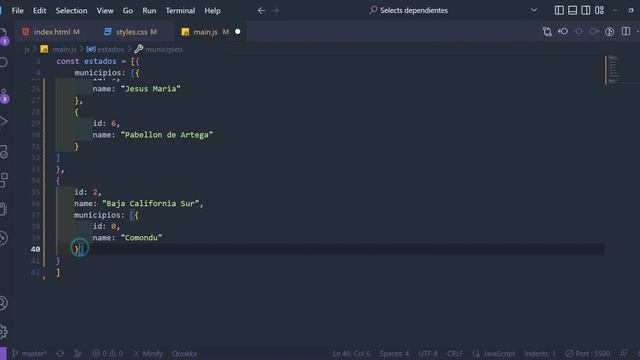Screen dimensions: 640x360
Task: Click the "Baja California Sur" string
Action: click(151, 203)
